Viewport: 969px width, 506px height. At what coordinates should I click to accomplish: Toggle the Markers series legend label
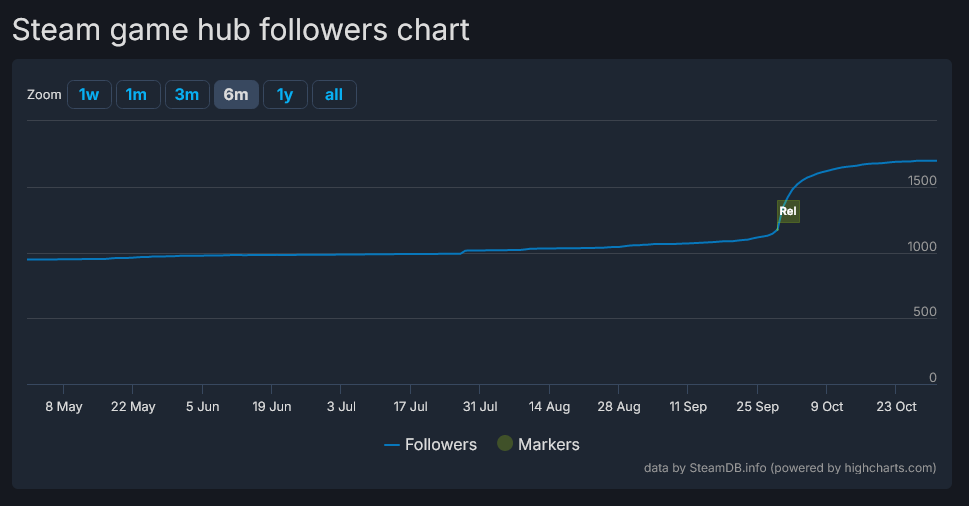[549, 444]
